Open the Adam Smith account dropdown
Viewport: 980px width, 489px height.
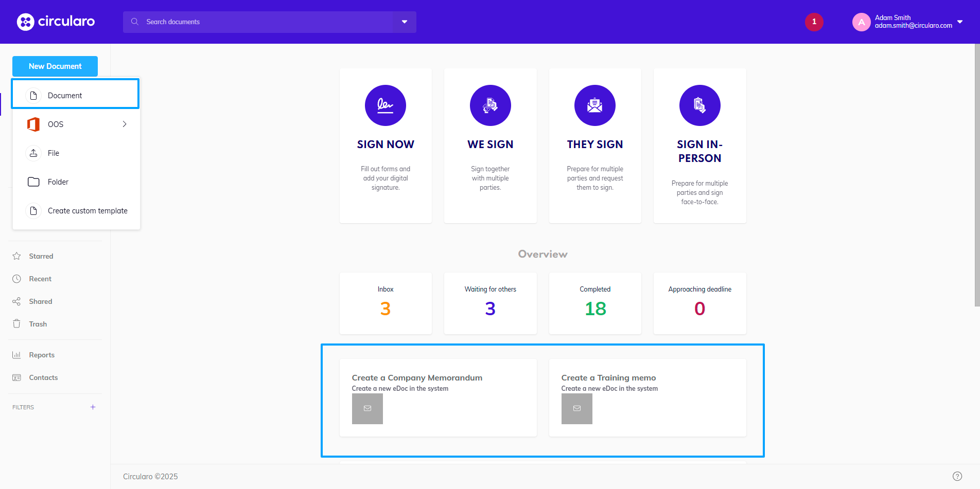(960, 22)
